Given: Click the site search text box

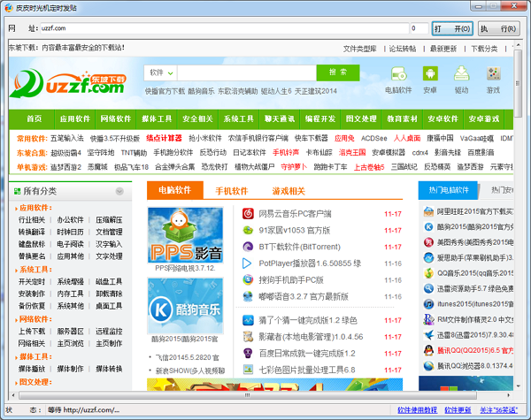Looking at the screenshot, I should [x=247, y=73].
